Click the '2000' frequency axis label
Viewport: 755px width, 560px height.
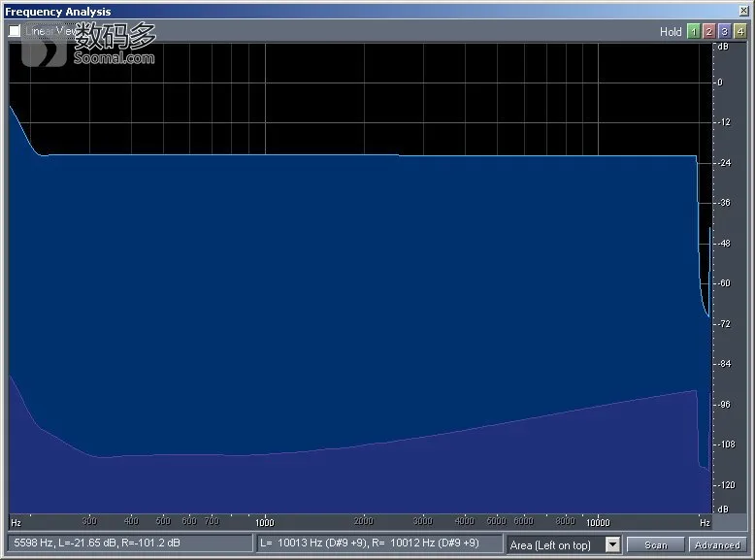point(364,521)
